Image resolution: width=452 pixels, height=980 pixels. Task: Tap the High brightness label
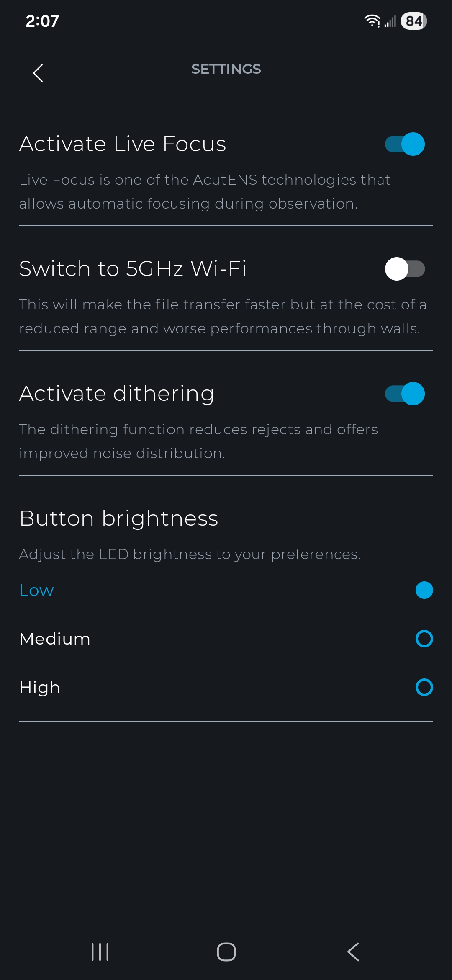[x=40, y=687]
